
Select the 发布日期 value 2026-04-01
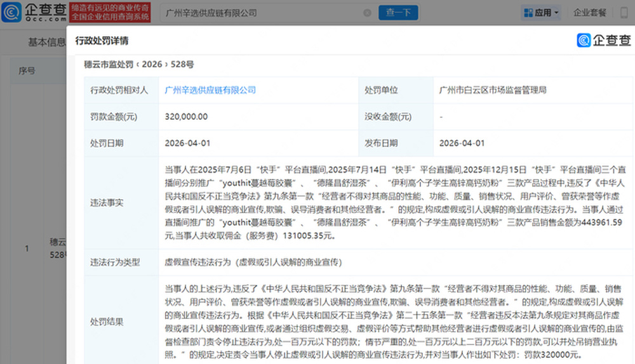(x=462, y=143)
